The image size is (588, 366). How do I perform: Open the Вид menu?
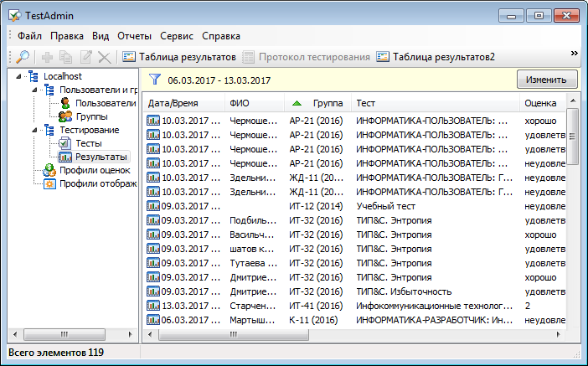101,36
